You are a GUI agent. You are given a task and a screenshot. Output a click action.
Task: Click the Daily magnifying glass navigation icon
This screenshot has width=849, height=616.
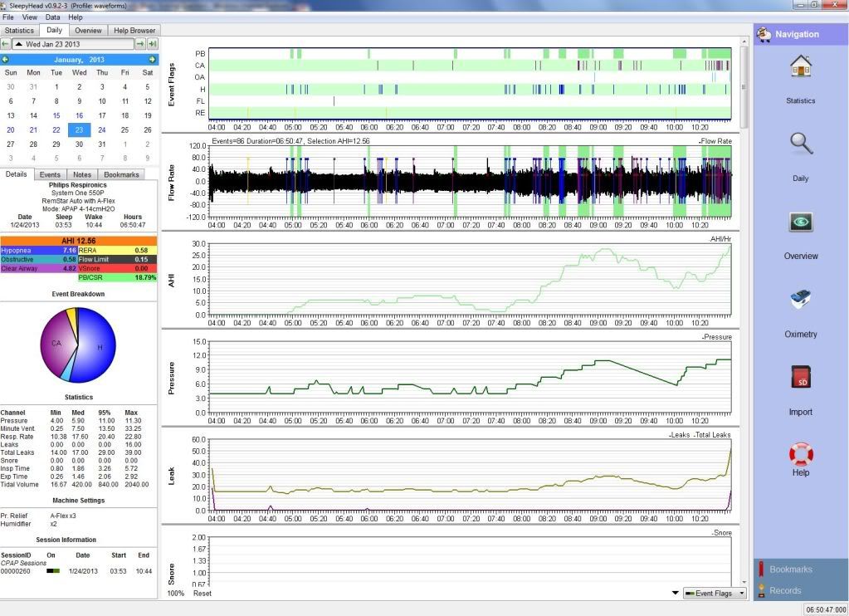click(800, 145)
